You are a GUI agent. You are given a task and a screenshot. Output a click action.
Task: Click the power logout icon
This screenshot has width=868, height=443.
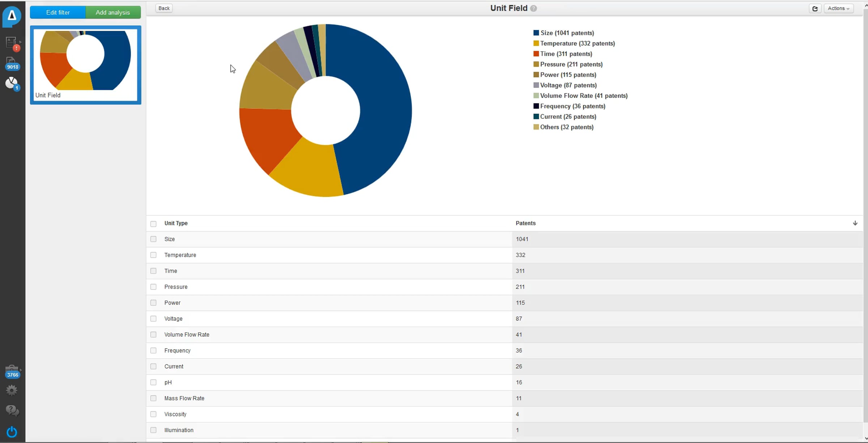pos(12,432)
